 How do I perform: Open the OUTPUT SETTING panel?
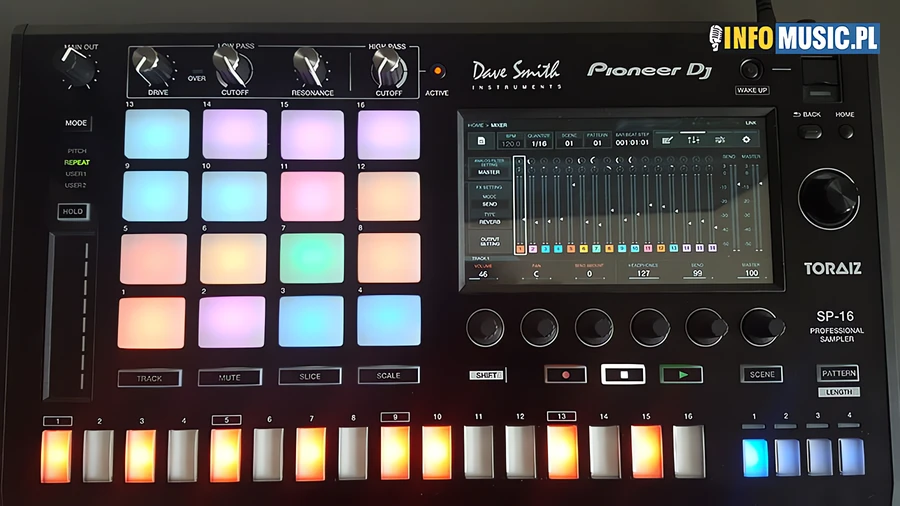pyautogui.click(x=490, y=242)
